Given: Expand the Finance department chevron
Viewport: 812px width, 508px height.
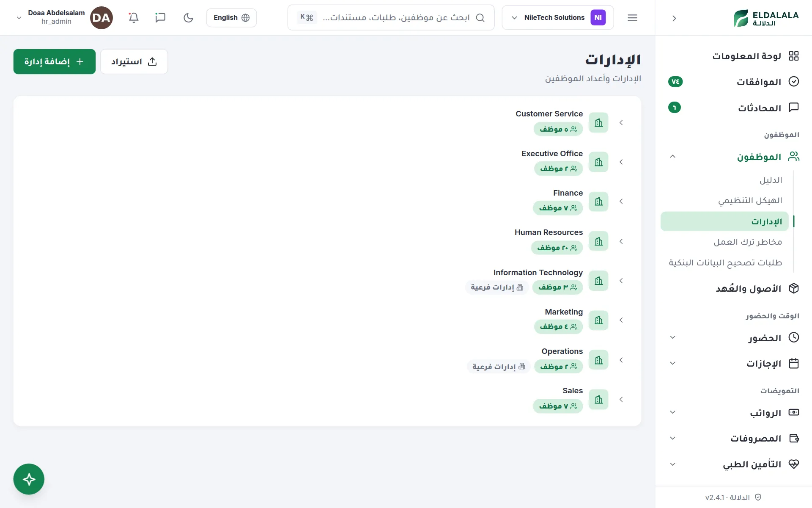Looking at the screenshot, I should [621, 202].
